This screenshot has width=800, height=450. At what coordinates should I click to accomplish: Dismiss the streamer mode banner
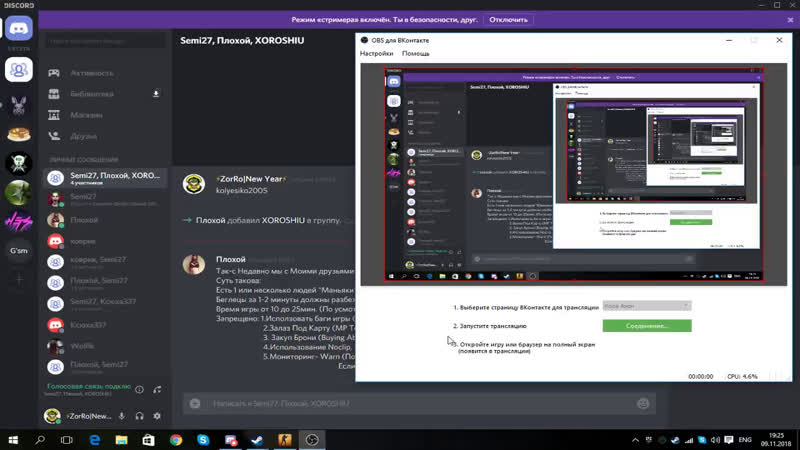point(790,20)
